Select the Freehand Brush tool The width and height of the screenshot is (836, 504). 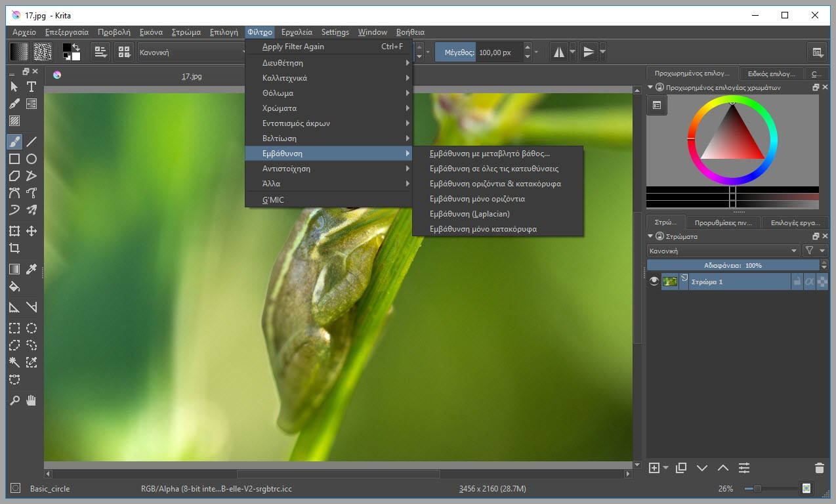[14, 141]
